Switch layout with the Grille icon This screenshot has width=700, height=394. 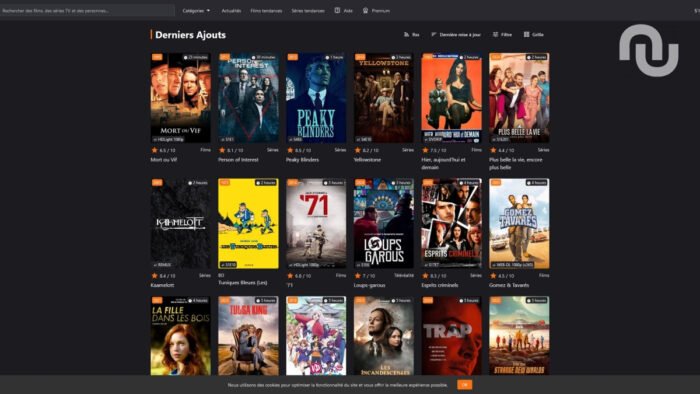[526, 34]
